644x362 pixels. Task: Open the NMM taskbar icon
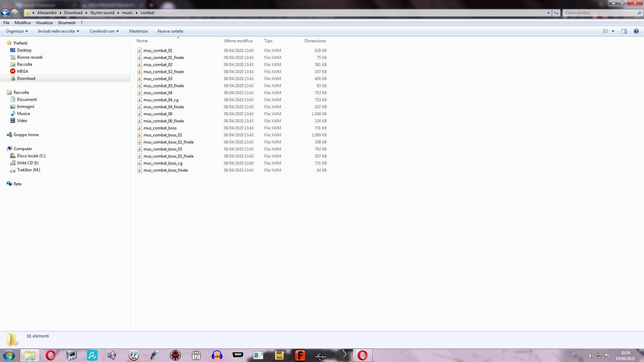pyautogui.click(x=237, y=355)
